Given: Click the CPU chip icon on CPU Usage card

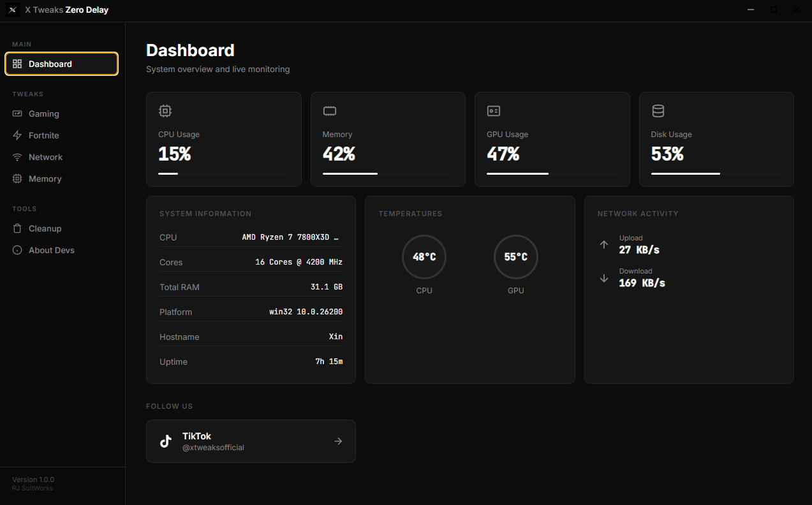Looking at the screenshot, I should 165,111.
